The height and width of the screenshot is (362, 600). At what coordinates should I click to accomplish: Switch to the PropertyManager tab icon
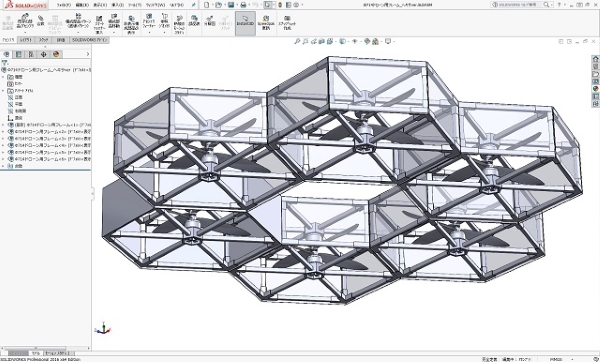coord(18,54)
